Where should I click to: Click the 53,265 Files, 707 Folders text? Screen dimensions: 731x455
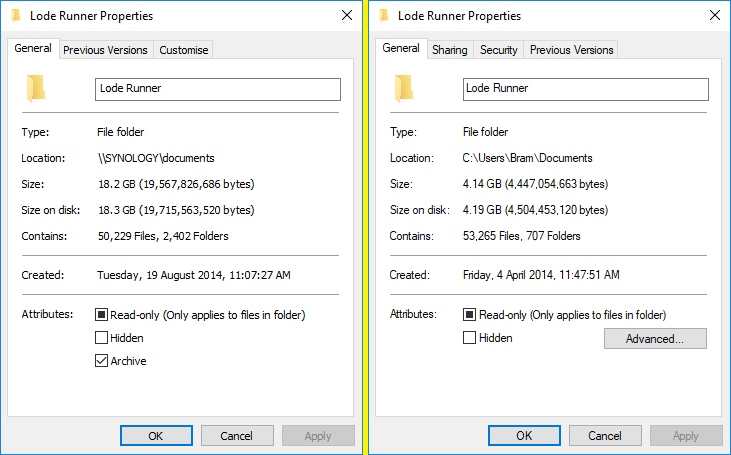coord(522,236)
